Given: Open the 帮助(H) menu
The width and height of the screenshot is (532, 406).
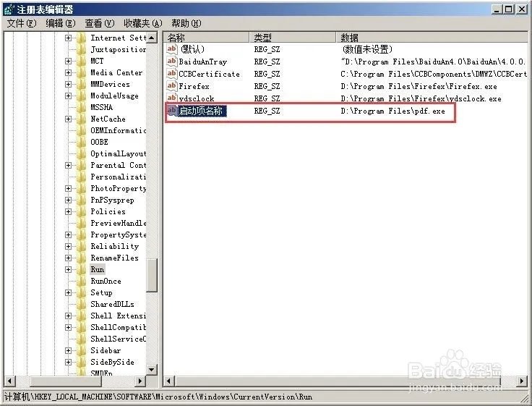Looking at the screenshot, I should tap(186, 23).
